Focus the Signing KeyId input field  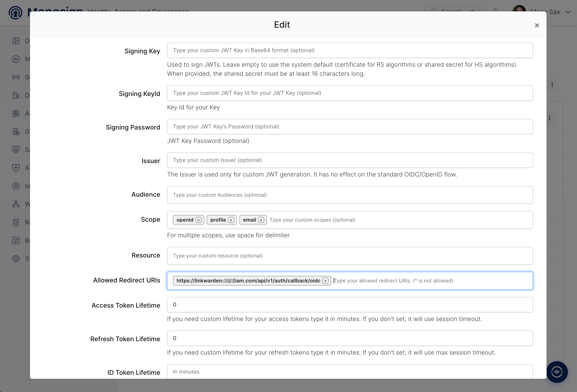tap(350, 93)
